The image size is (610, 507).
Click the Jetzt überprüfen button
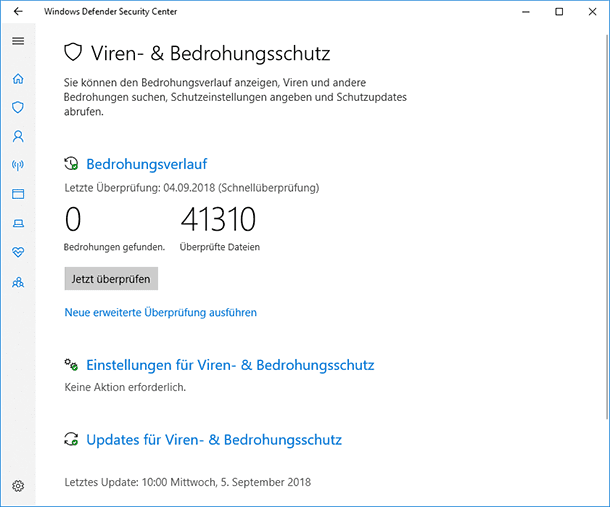111,279
